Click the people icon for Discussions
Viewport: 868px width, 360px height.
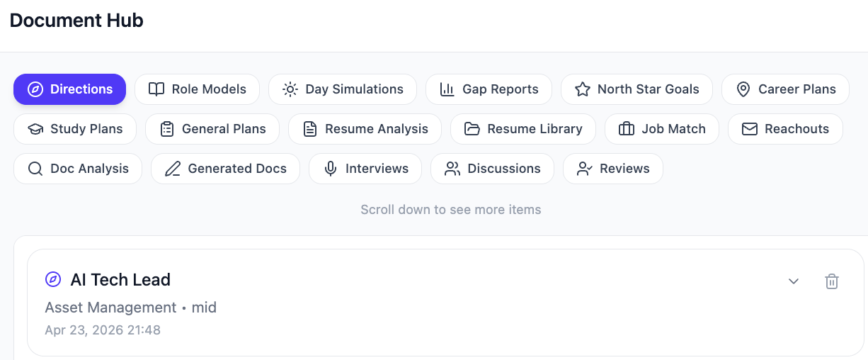point(452,169)
